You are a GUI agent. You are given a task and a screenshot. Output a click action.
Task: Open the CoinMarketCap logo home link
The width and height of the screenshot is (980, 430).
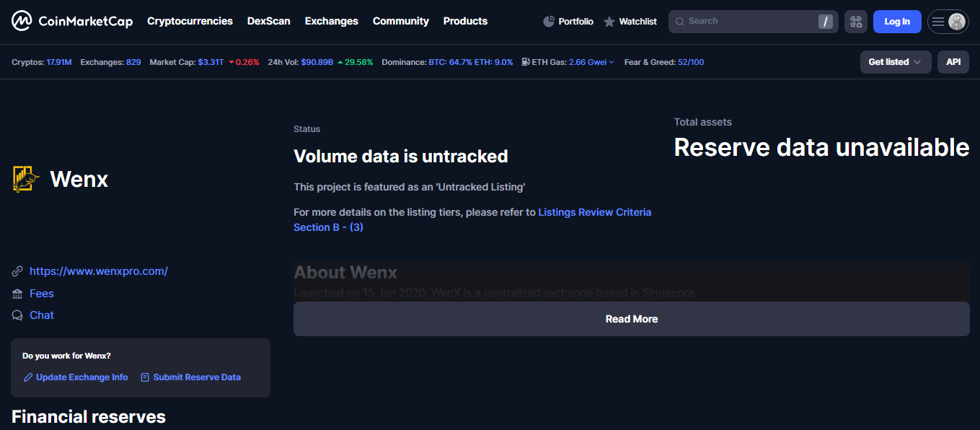pyautogui.click(x=71, y=21)
